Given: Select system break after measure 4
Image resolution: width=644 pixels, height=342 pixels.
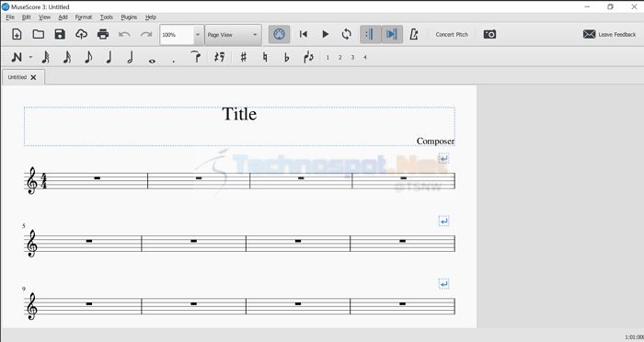Looking at the screenshot, I should coord(443,158).
